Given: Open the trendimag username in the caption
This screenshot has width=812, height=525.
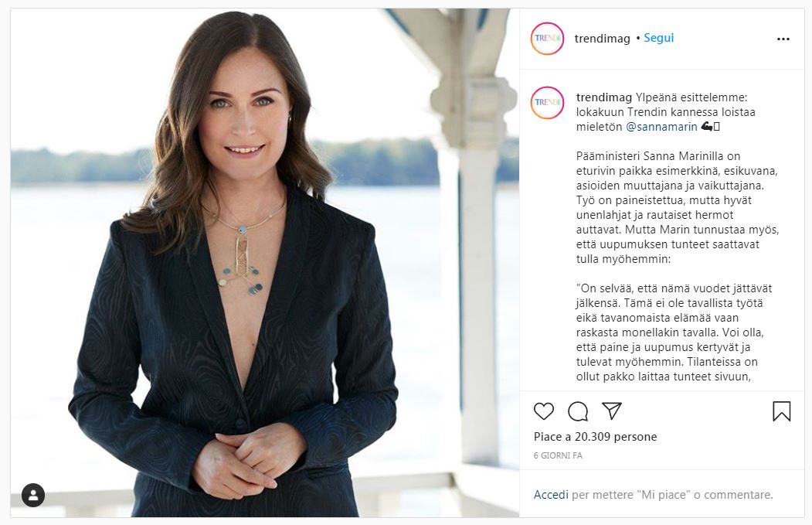Looking at the screenshot, I should tap(604, 97).
